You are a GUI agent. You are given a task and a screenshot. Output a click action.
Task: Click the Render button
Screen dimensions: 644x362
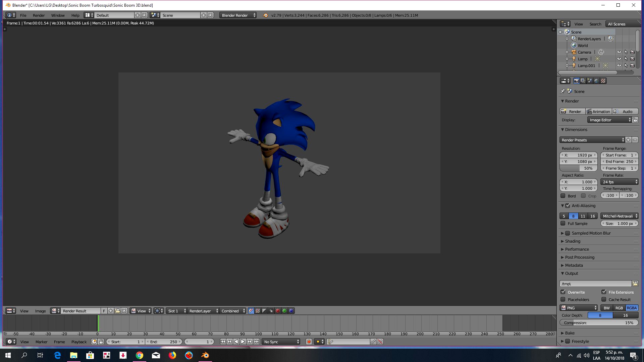(x=572, y=111)
